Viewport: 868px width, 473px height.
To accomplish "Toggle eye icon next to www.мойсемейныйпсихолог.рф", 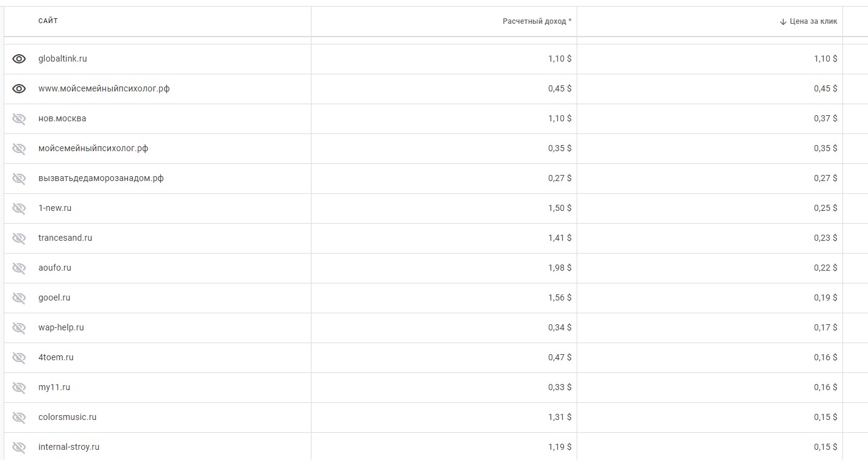I will [x=19, y=89].
